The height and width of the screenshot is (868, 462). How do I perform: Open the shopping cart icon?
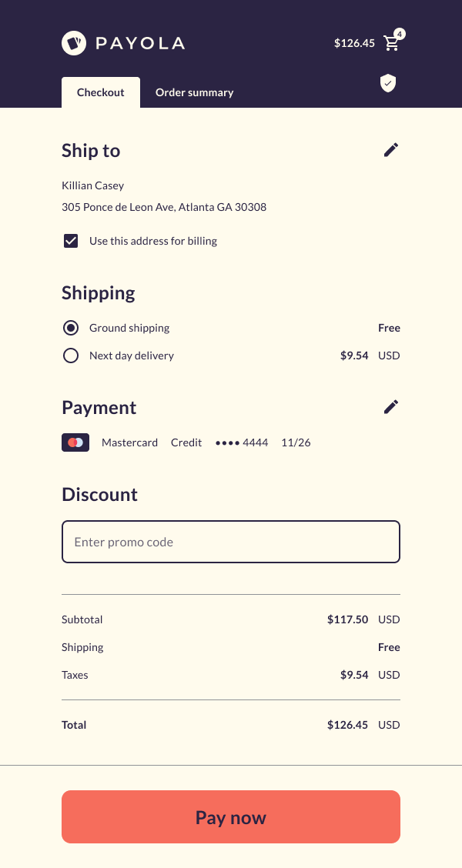[x=391, y=44]
